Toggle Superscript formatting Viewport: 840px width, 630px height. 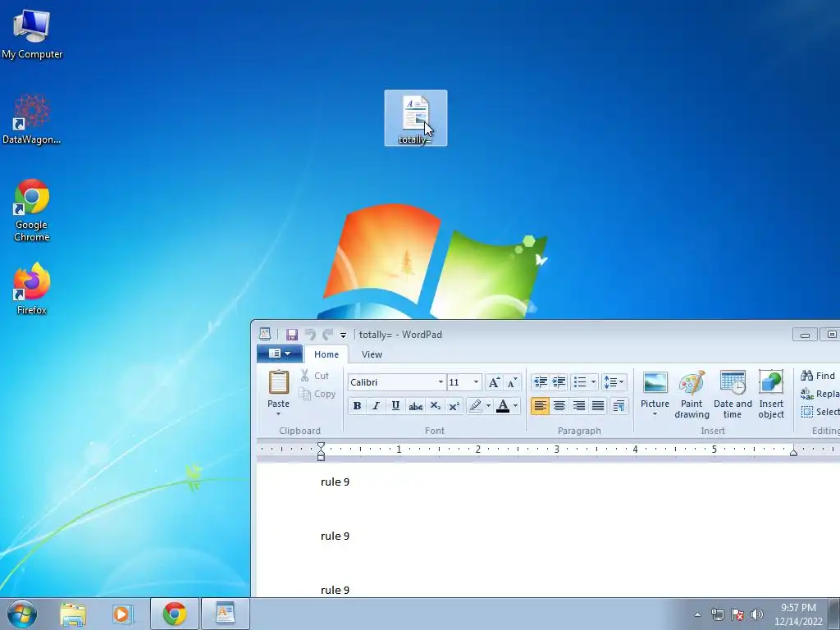coord(454,405)
